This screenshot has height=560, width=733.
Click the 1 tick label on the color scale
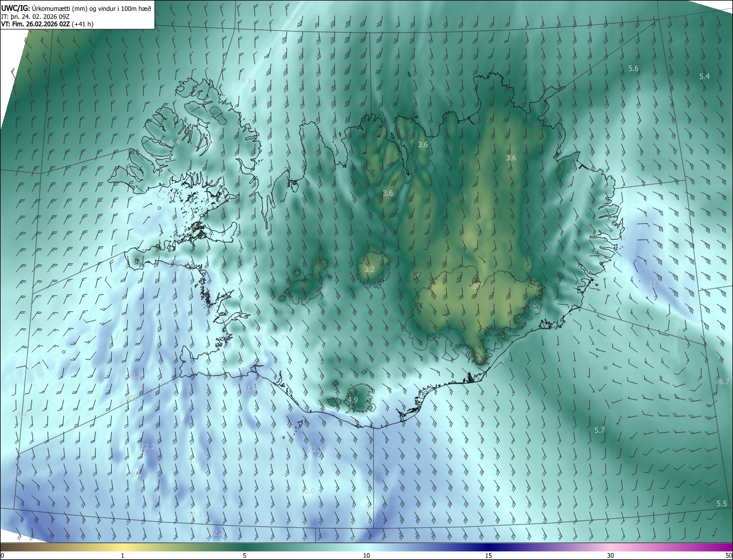[123, 555]
